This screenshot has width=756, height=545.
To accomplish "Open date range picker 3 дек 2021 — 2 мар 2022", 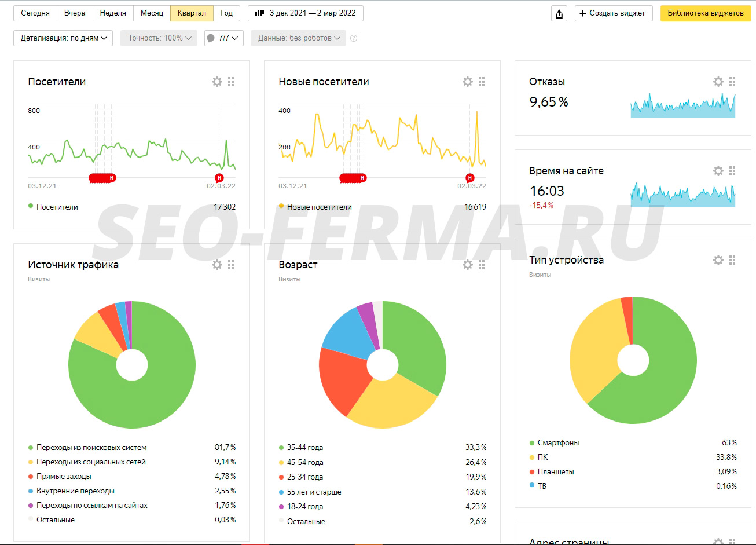I will point(306,13).
